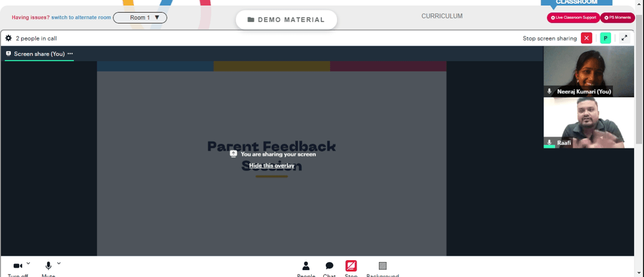The image size is (644, 277).
Task: Stop screen sharing with red X button
Action: tap(587, 38)
